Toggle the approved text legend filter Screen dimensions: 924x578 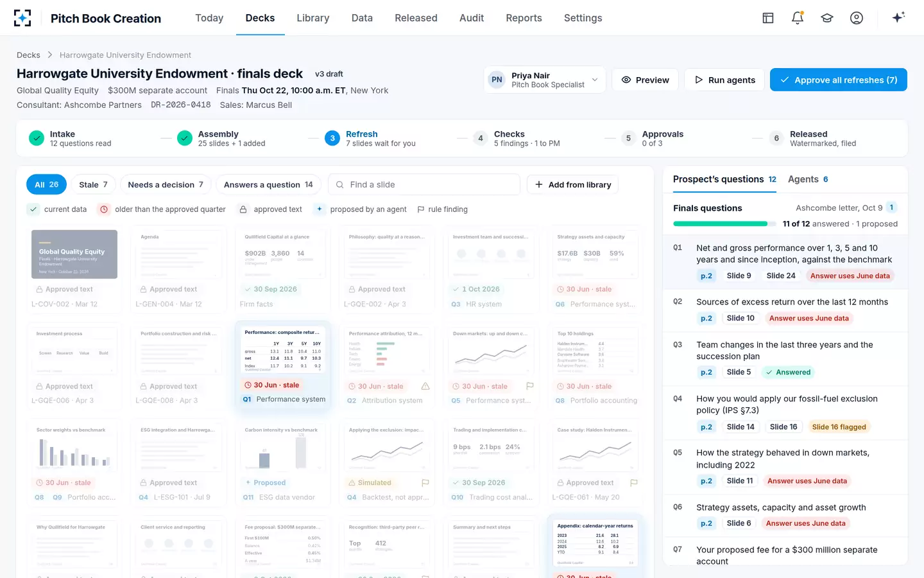[x=269, y=209]
